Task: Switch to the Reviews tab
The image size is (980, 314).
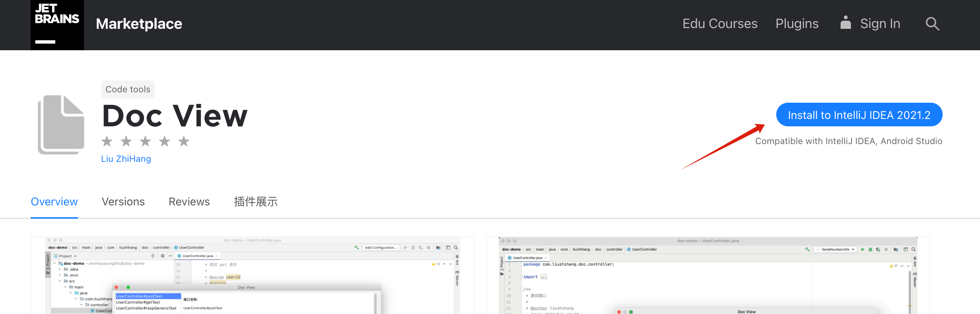Action: coord(189,201)
